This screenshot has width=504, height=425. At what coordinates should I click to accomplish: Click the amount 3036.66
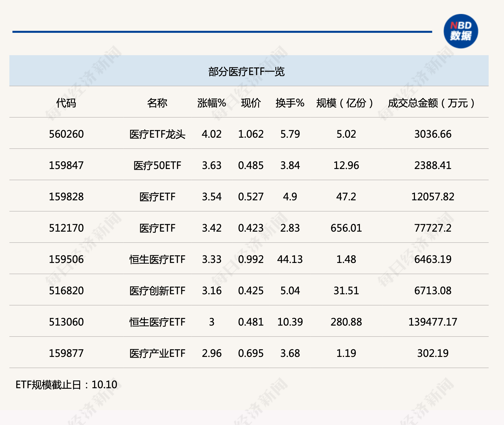[433, 134]
